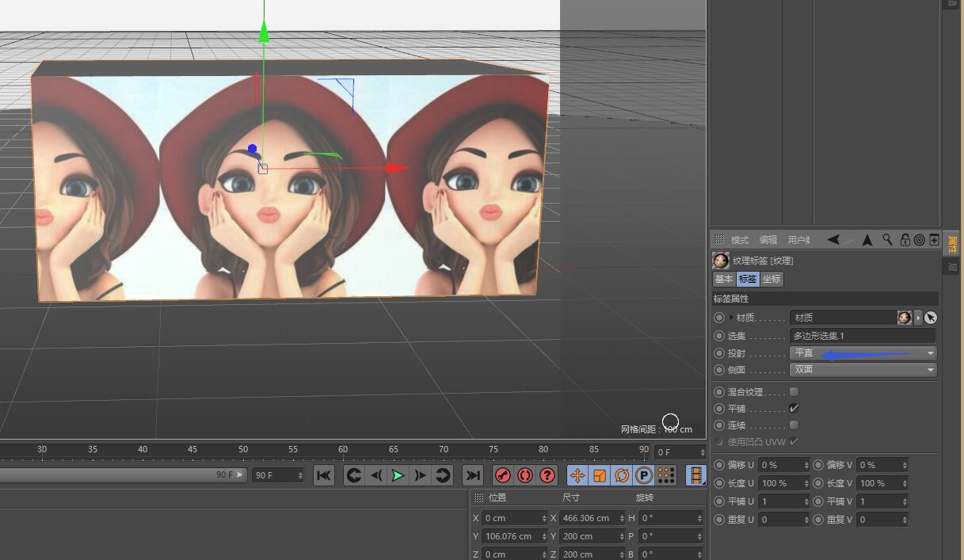Click the attribute manager up arrow
Image resolution: width=964 pixels, height=560 pixels.
[x=867, y=239]
